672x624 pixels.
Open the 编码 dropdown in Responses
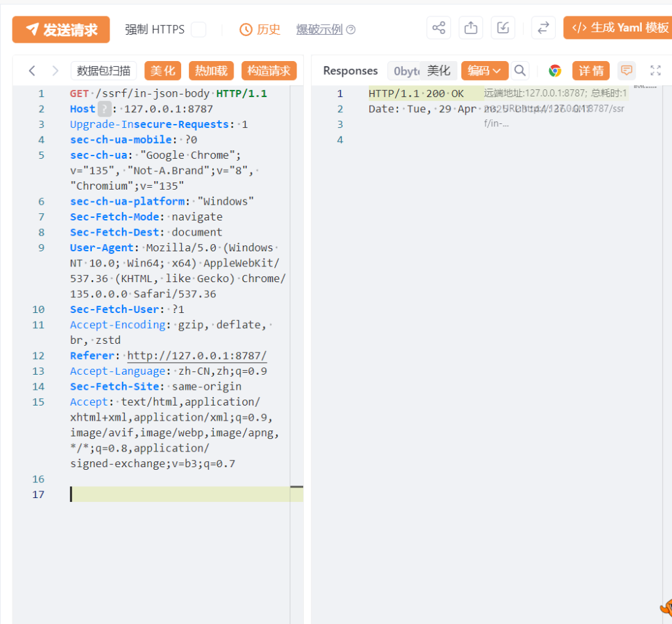click(484, 71)
